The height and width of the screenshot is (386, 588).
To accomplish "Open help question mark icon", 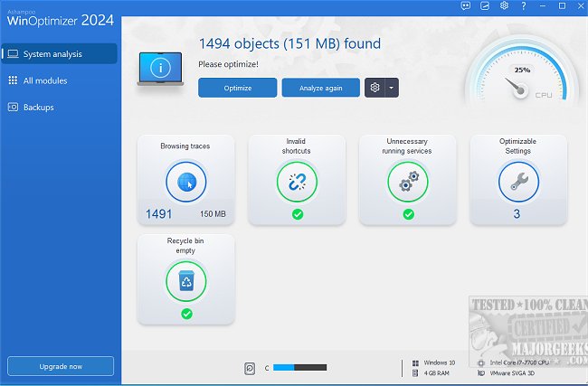I will pyautogui.click(x=524, y=6).
